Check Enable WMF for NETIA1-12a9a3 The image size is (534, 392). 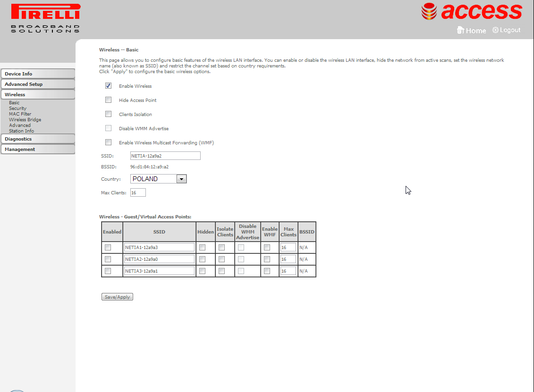(267, 247)
